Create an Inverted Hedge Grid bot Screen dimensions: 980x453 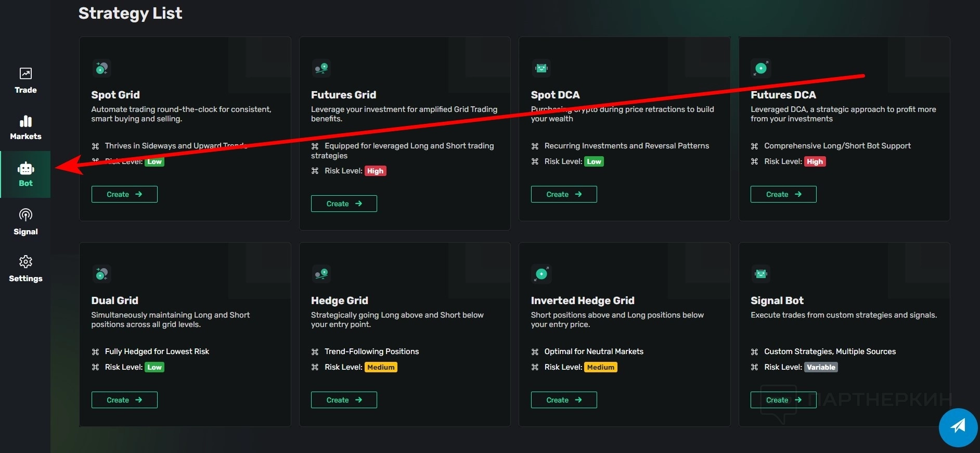tap(564, 400)
